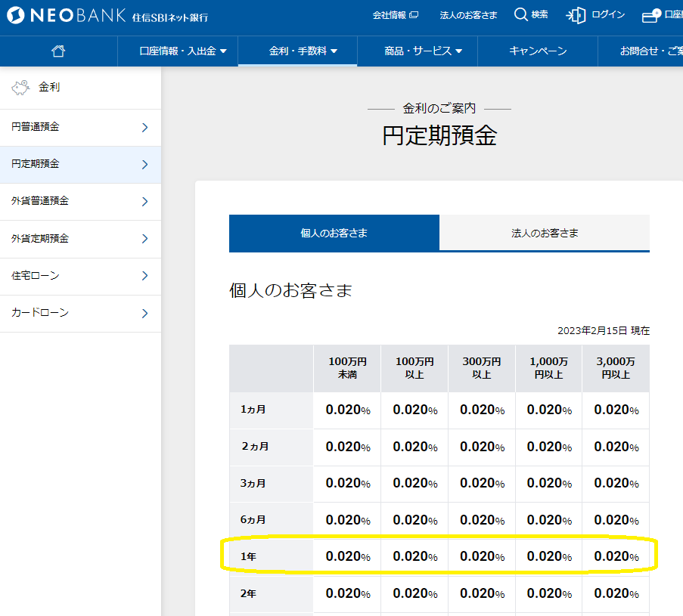
Task: Click chevron arrow next to カードローン
Action: [145, 314]
